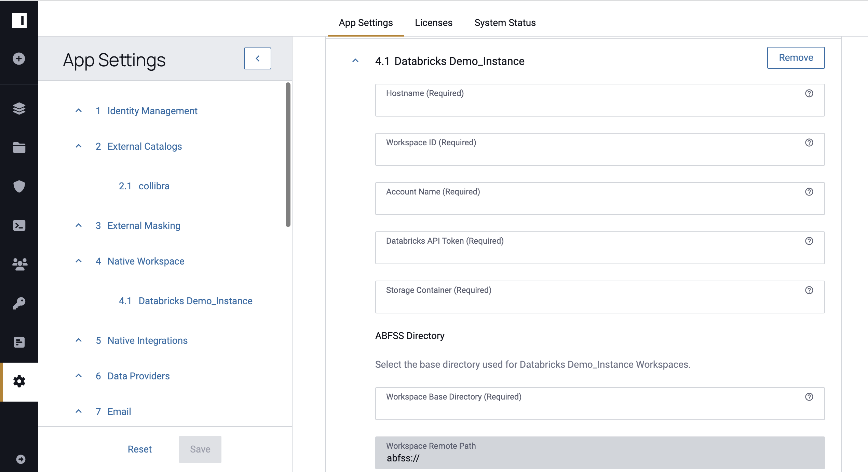Go to Native Integrations settings
The image size is (868, 472).
(x=148, y=340)
